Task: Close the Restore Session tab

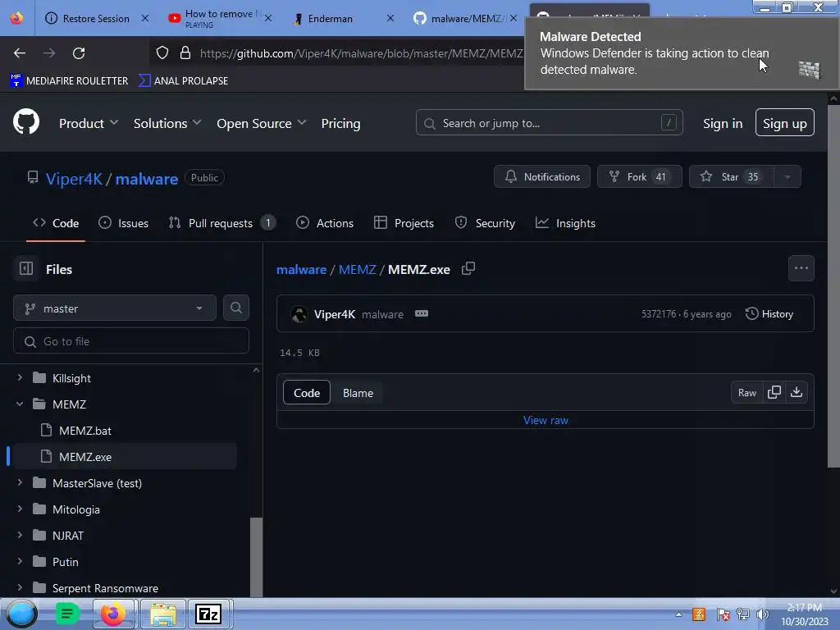Action: pyautogui.click(x=144, y=18)
